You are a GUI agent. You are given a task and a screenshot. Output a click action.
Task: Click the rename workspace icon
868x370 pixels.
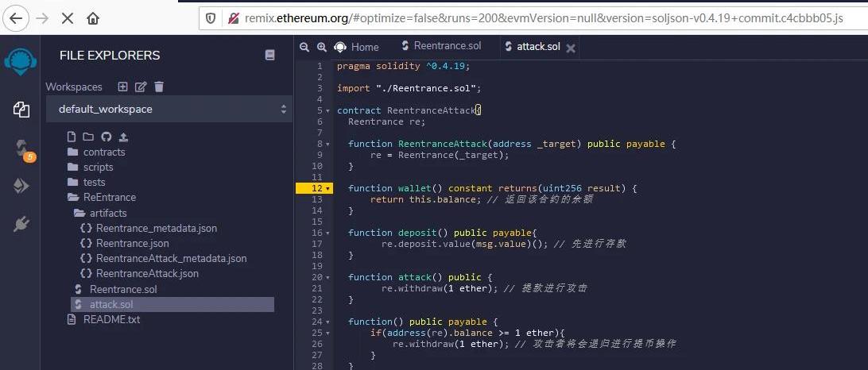[x=141, y=87]
